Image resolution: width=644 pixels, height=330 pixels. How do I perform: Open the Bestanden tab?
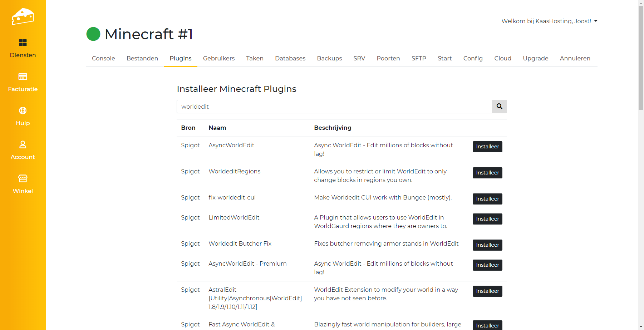click(x=142, y=58)
